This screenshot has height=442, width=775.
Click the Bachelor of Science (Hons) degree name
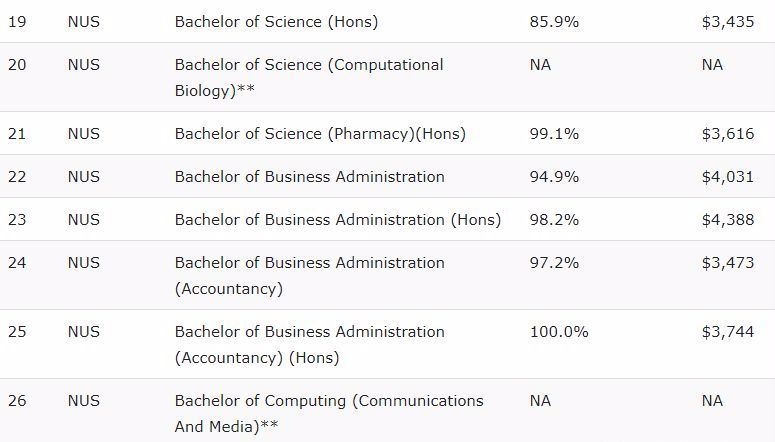click(276, 21)
